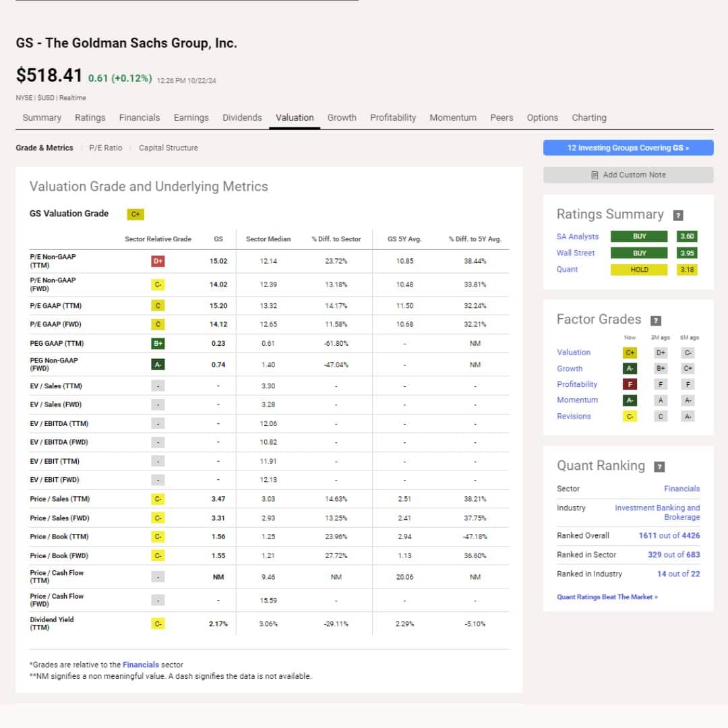Click the C- grade badge for Dividend Yield (TTM)
The height and width of the screenshot is (728, 728).
(x=158, y=624)
